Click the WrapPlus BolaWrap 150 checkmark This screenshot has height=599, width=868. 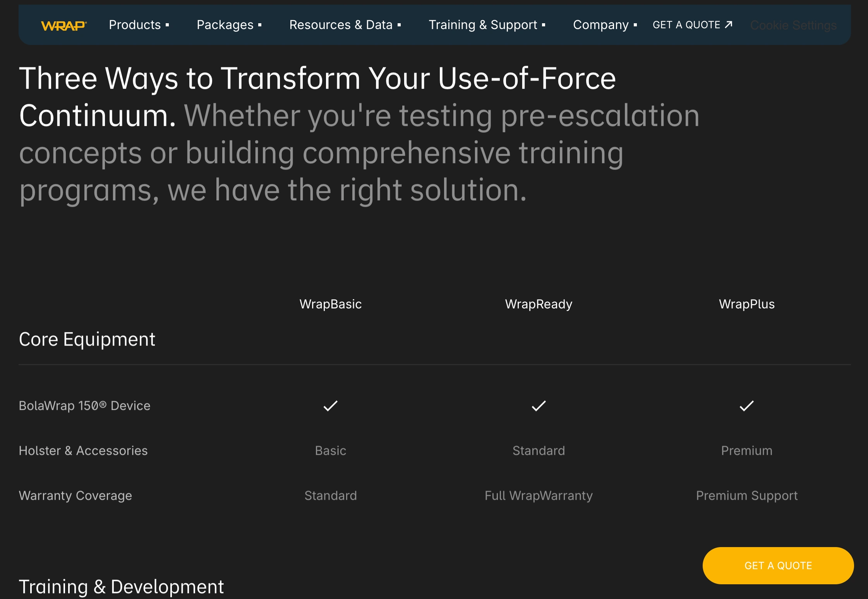[x=746, y=406]
